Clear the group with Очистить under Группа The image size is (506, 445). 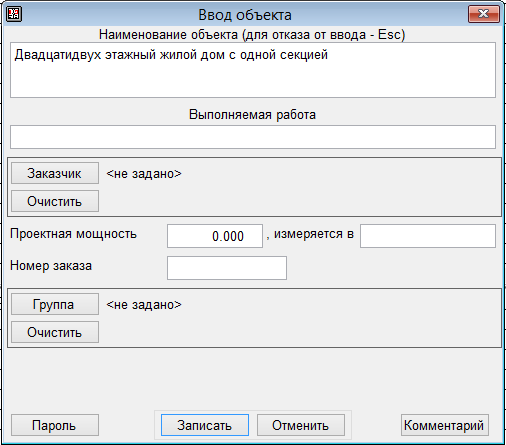55,332
